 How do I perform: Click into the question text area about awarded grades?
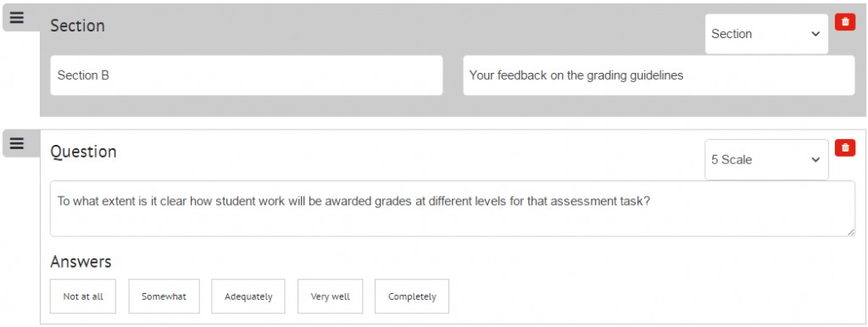453,208
